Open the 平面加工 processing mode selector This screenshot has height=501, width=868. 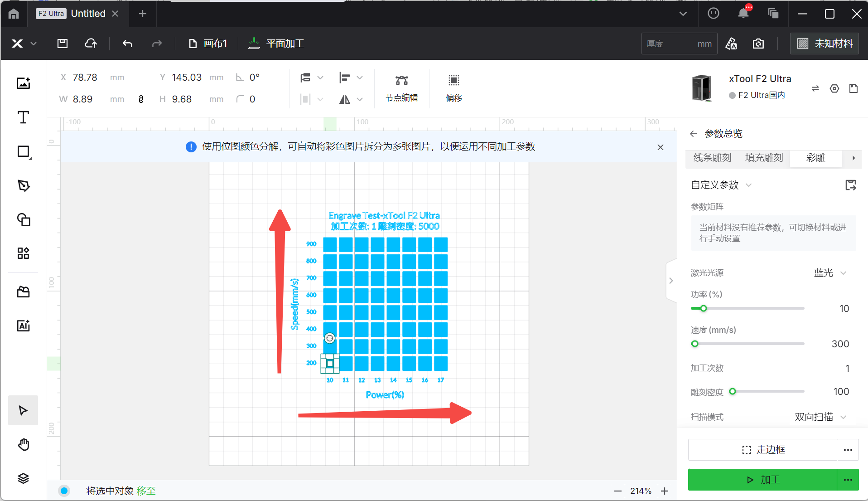click(277, 44)
